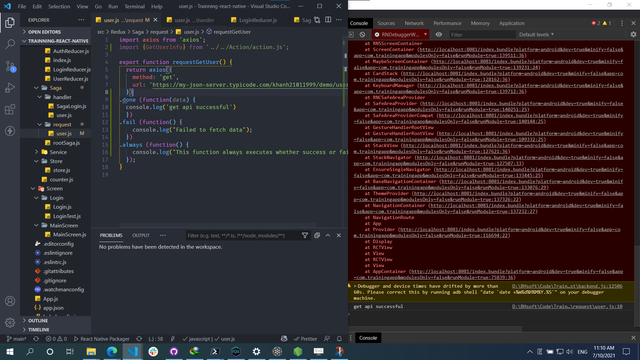Toggle live expression eye icon in console
The image size is (640, 360).
(x=439, y=35)
